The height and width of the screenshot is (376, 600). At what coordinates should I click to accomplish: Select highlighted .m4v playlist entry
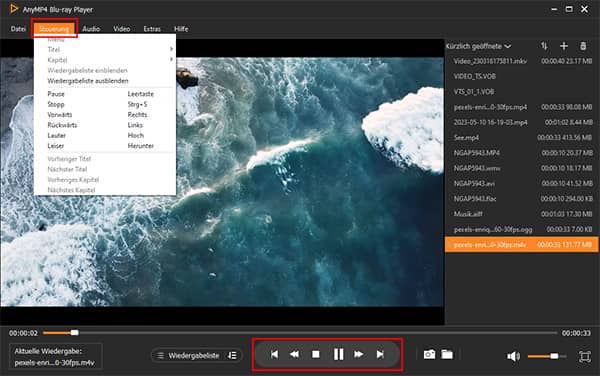522,245
